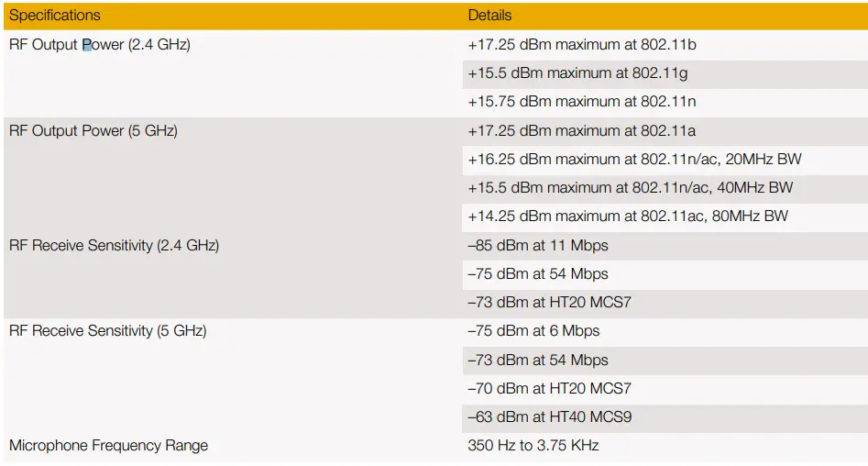Click the RF Receive Sensitivity (5 GHz) label
This screenshot has width=868, height=466.
pyautogui.click(x=107, y=330)
